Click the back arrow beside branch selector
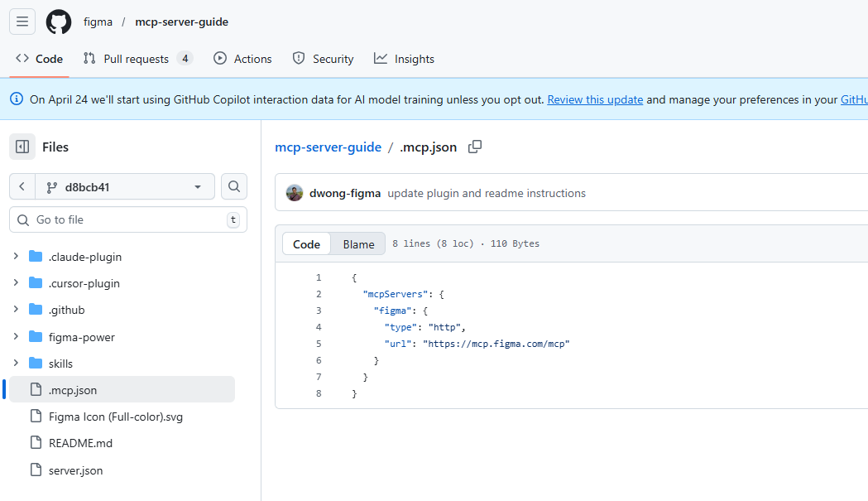 click(x=22, y=187)
